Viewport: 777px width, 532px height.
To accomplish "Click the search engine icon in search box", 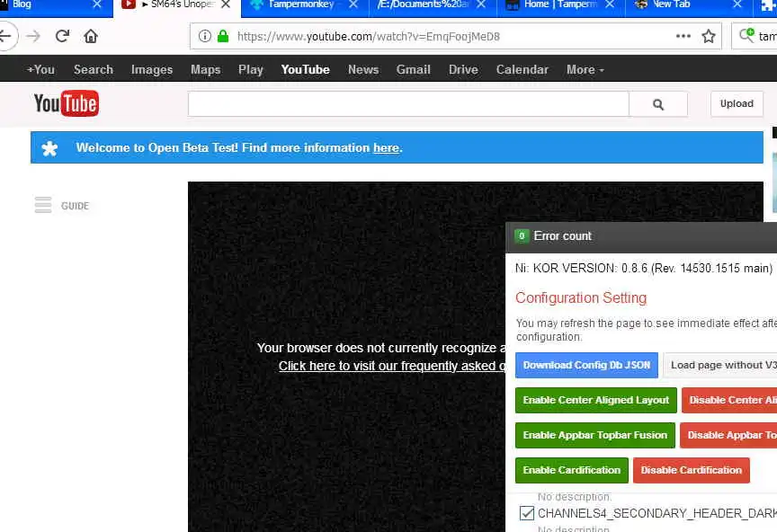I will point(746,35).
